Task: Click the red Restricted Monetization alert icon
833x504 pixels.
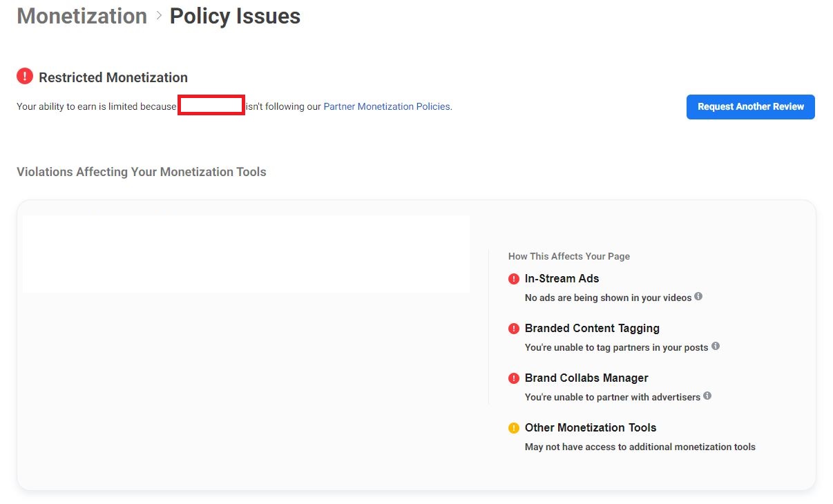Action: [x=25, y=76]
